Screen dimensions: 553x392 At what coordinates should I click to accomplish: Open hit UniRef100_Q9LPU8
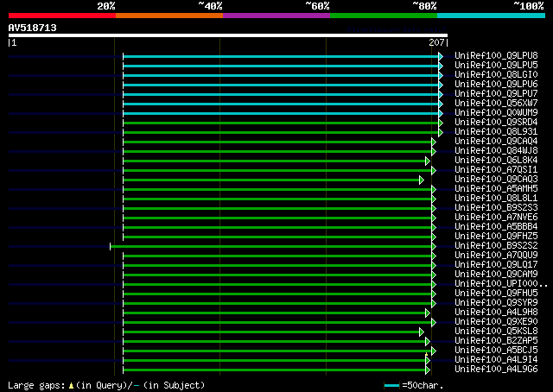[x=496, y=56]
